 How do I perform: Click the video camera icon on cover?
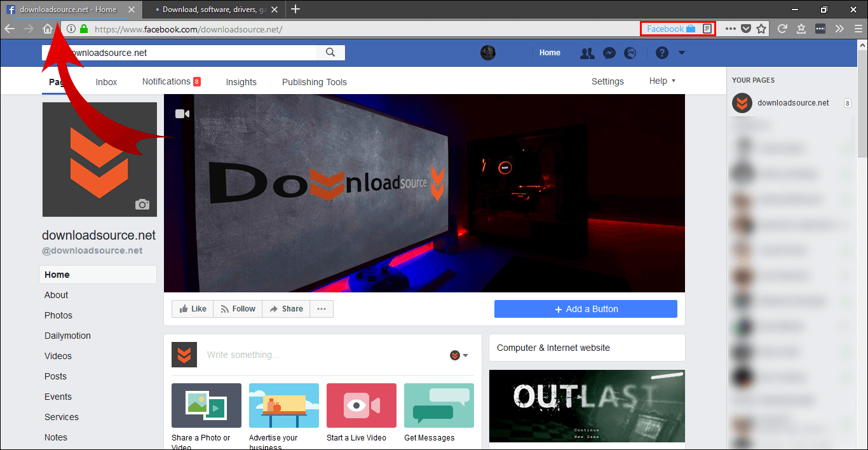point(182,114)
